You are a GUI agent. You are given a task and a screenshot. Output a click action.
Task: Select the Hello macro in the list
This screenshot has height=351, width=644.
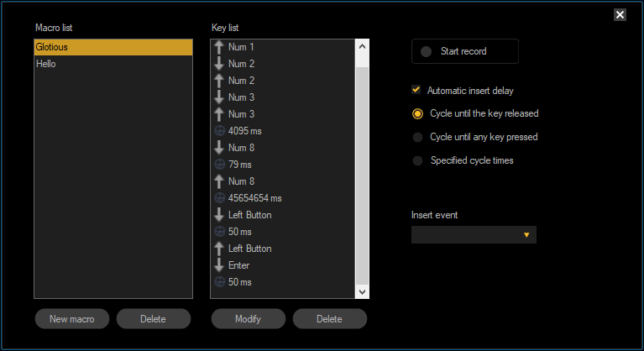click(x=113, y=64)
